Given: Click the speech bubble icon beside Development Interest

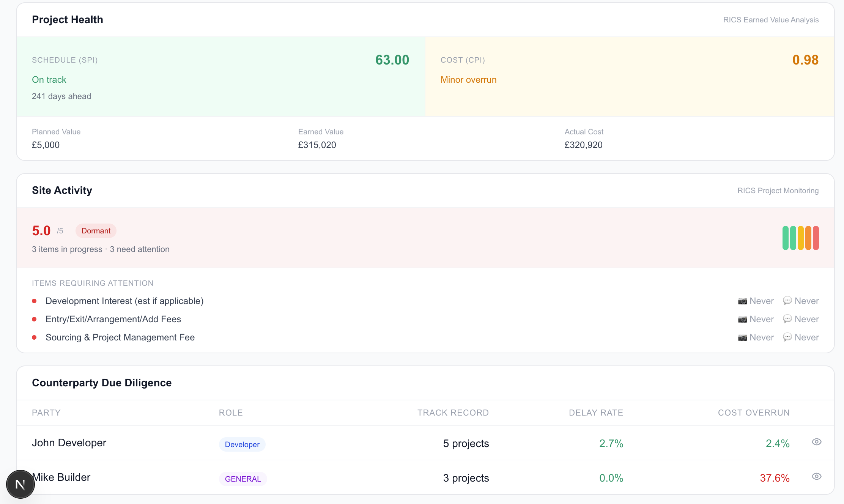Looking at the screenshot, I should [787, 301].
